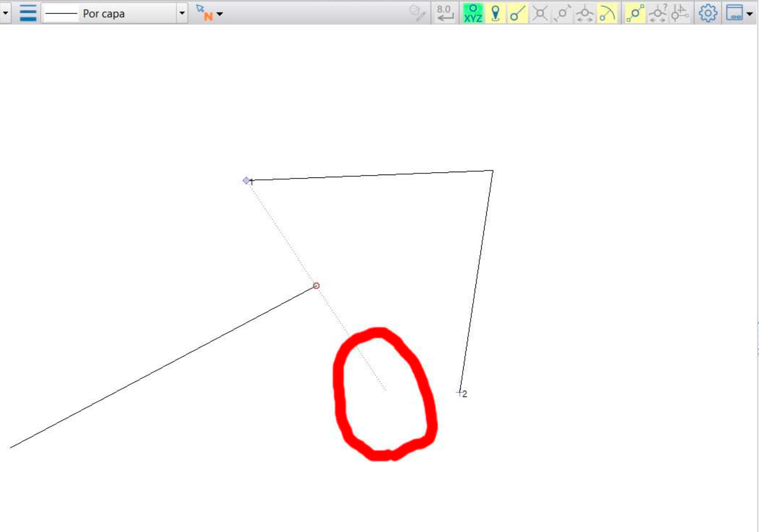Expand the cursor N-mode dropdown arrow

pyautogui.click(x=220, y=14)
